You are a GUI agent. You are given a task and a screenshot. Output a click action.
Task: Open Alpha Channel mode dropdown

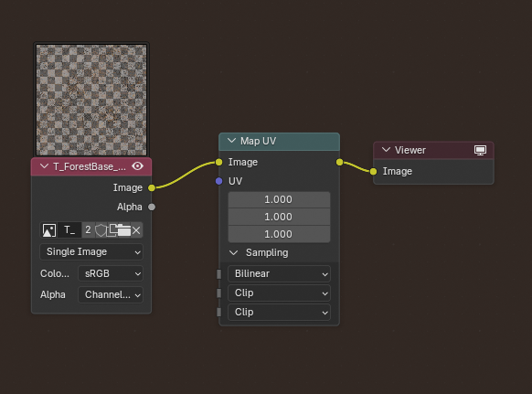coord(111,294)
